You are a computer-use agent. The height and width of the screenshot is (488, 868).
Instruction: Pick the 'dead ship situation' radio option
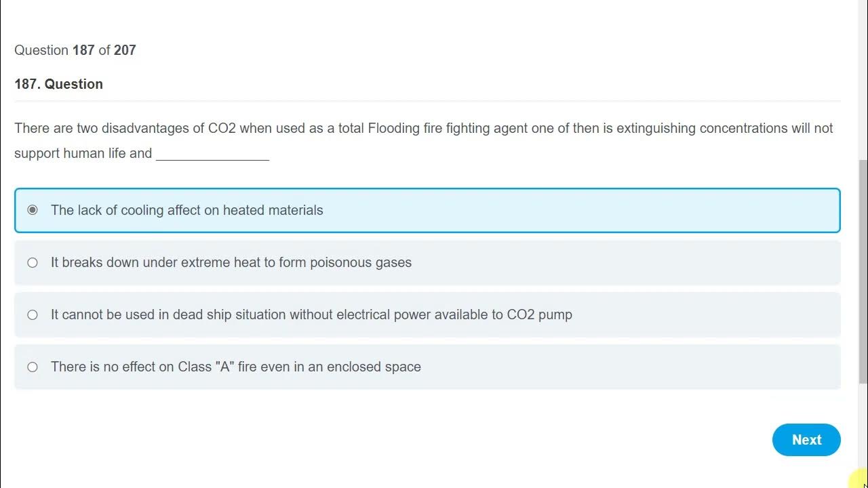tap(33, 314)
